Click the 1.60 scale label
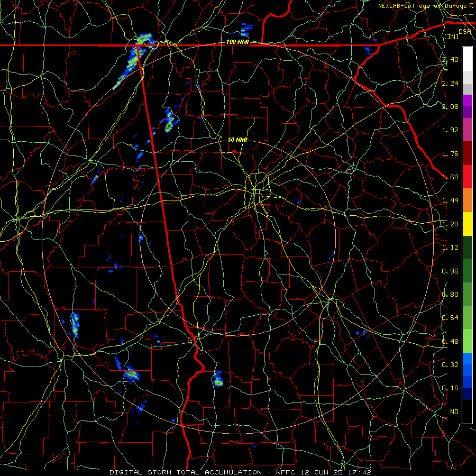 coord(450,177)
